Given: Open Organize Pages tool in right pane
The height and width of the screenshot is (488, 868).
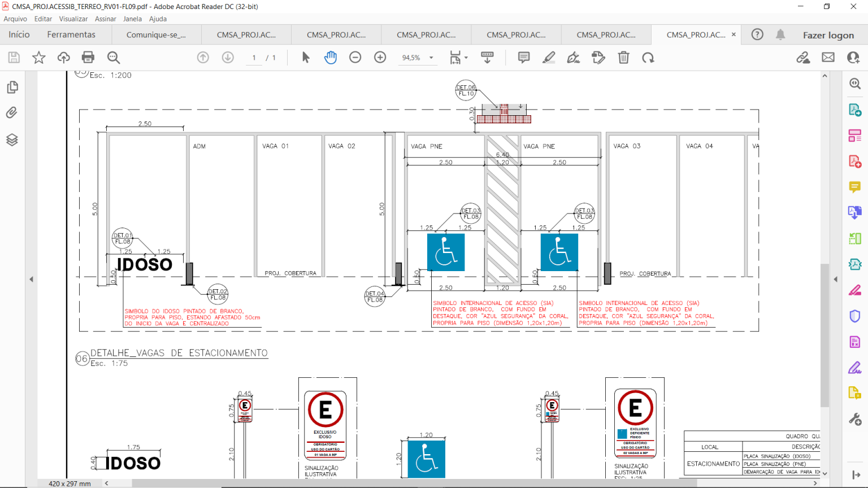Looking at the screenshot, I should click(855, 136).
